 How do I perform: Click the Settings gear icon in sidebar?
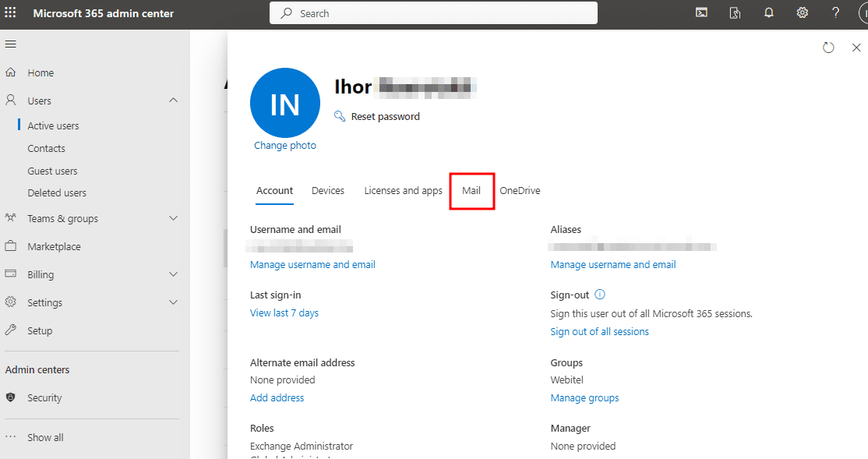click(x=10, y=302)
